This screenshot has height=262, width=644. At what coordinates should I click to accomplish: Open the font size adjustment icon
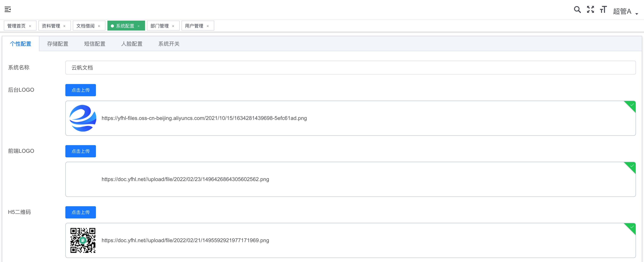click(603, 10)
